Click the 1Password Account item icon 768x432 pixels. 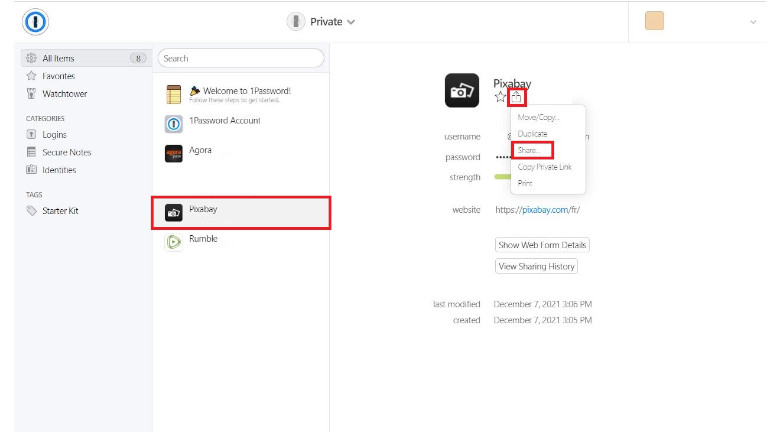click(173, 124)
